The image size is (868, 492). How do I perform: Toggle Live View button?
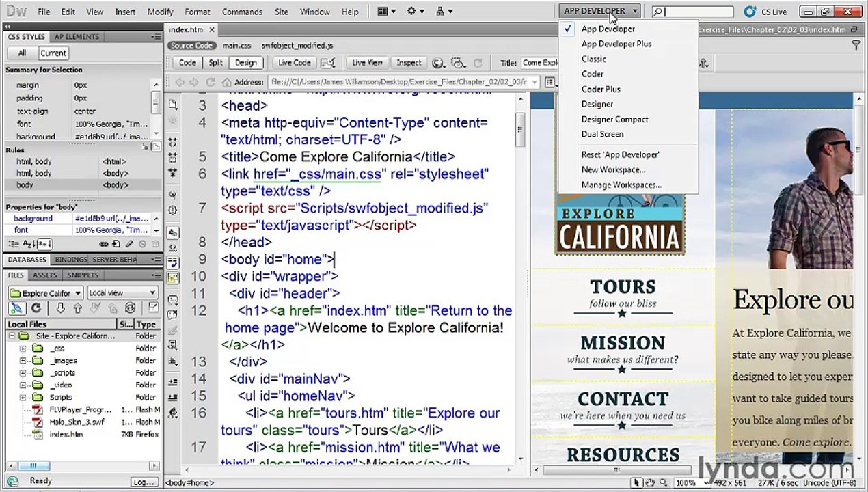point(367,63)
